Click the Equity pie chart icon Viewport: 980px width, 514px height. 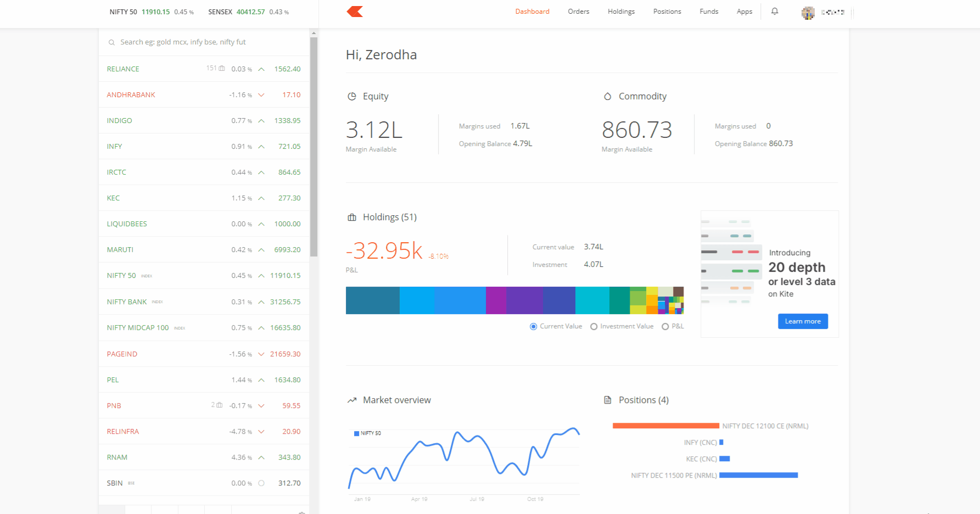(x=352, y=96)
